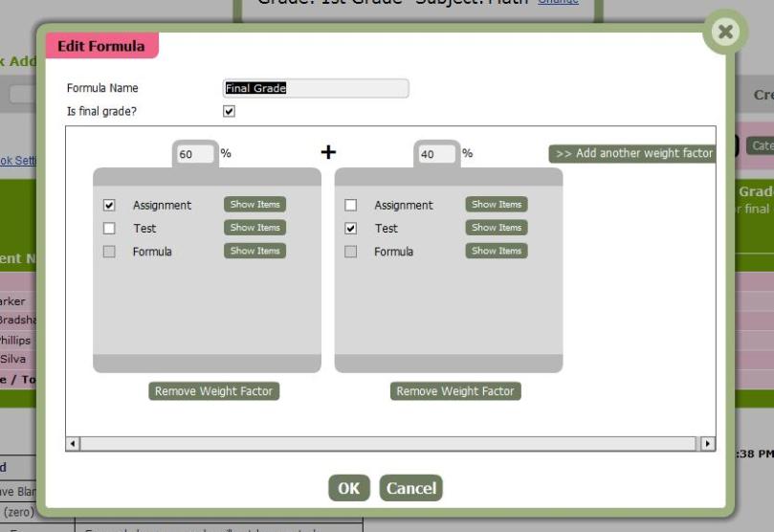The width and height of the screenshot is (774, 532).
Task: Show Items for Formula in 40% box
Action: click(497, 251)
